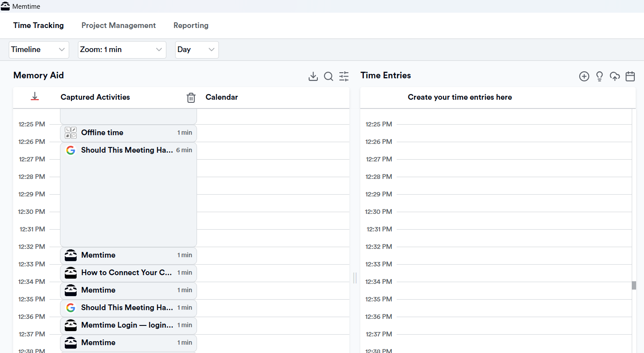
Task: Open Memory Aid filter settings
Action: pyautogui.click(x=344, y=76)
